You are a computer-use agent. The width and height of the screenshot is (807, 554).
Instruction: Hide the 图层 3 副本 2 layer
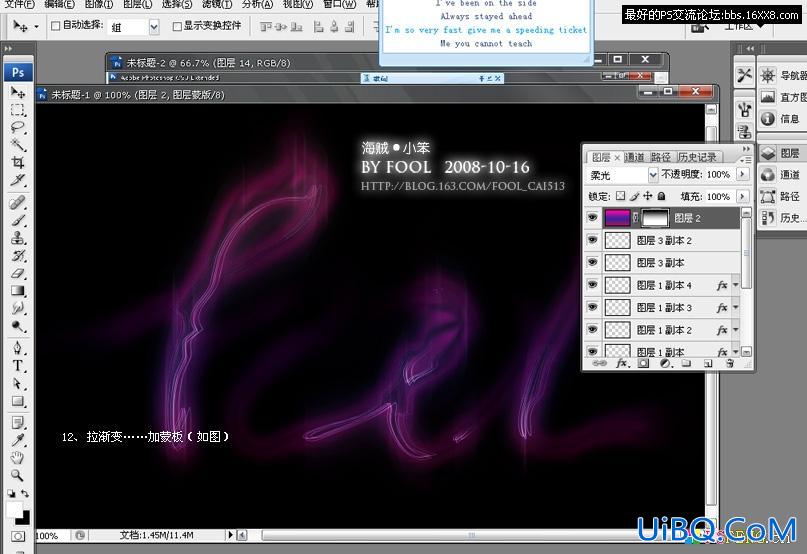point(592,240)
